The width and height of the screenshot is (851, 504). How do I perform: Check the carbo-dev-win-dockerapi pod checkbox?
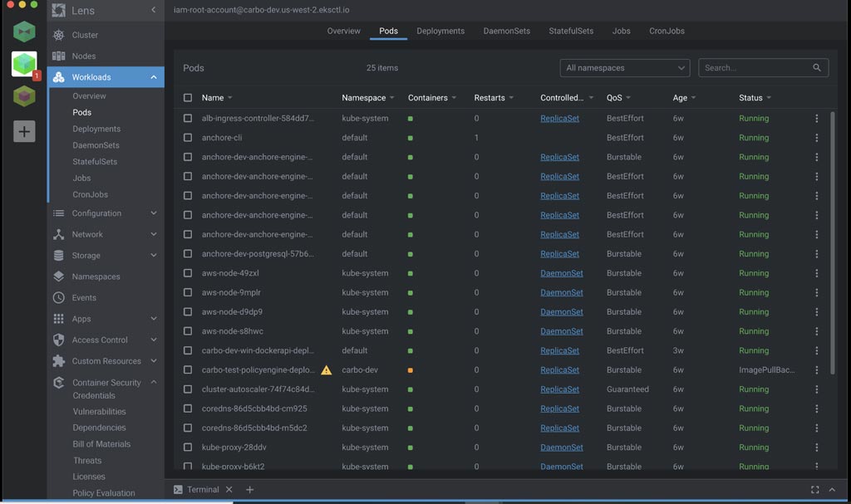point(188,351)
